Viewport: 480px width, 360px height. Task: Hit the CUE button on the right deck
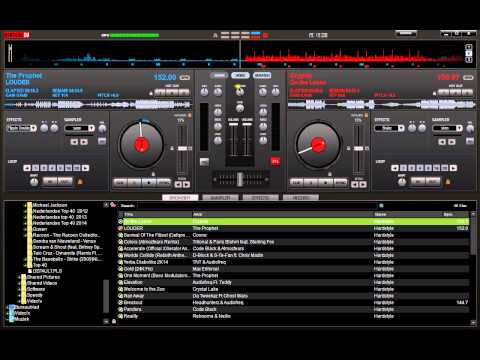297,183
